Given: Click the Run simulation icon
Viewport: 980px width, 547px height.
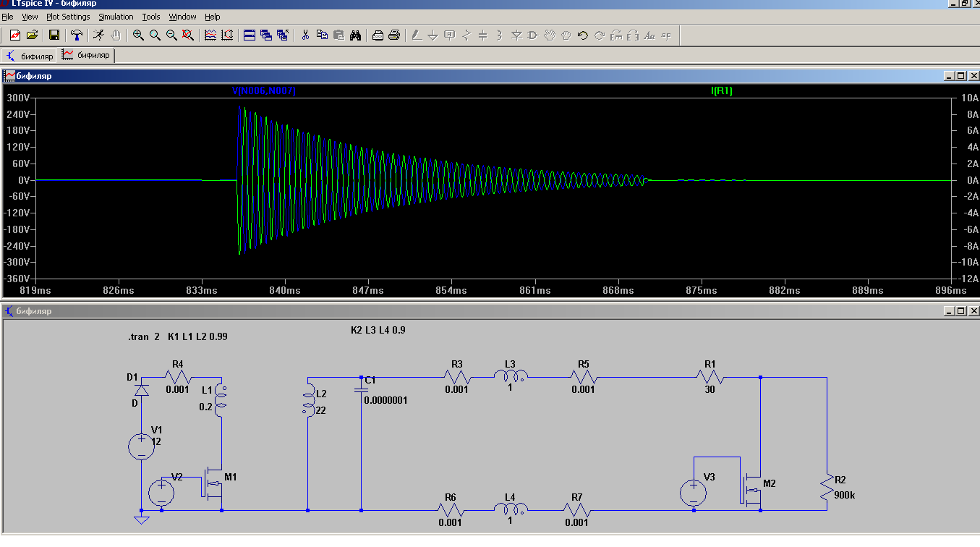Looking at the screenshot, I should [x=99, y=35].
